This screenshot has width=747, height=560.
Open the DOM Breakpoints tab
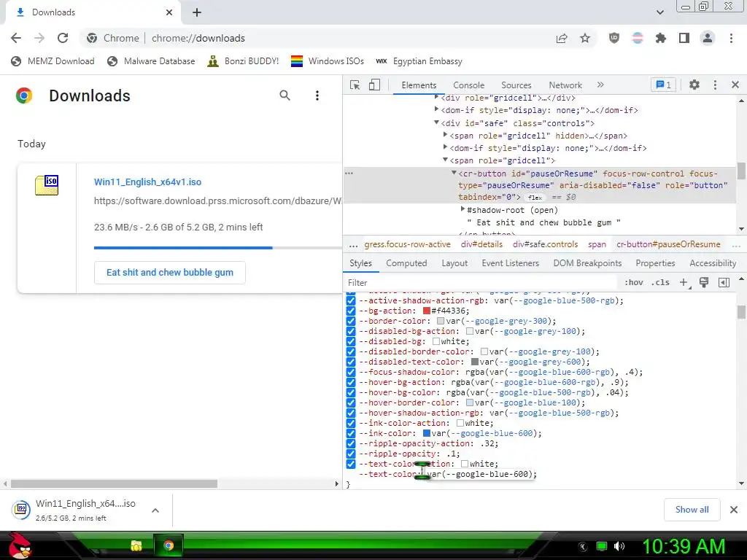(x=587, y=263)
